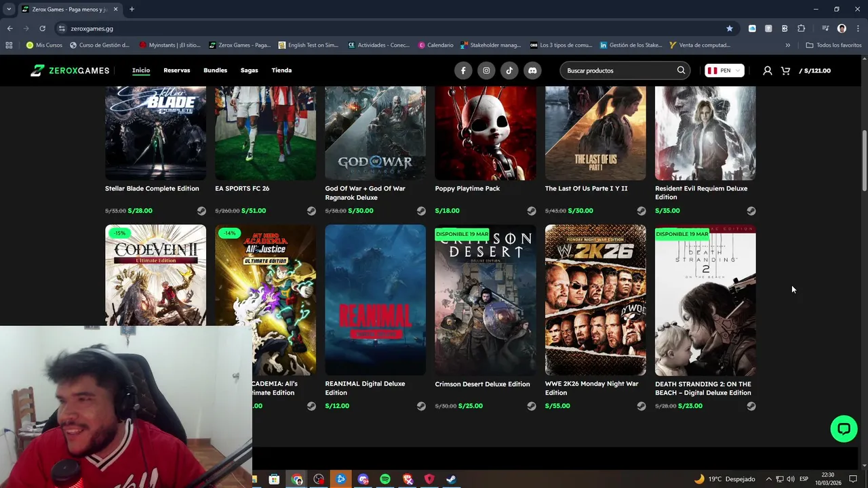
Task: Open the Calendario bookmark
Action: tap(435, 45)
